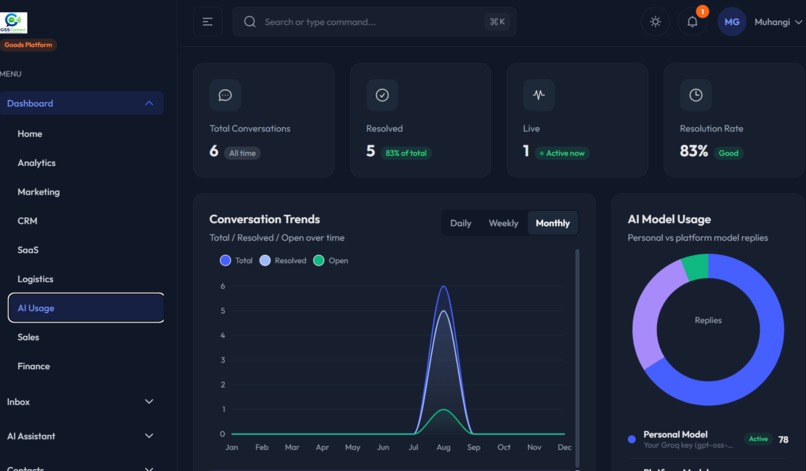This screenshot has height=471, width=806.
Task: Click the donut chart Replies center
Action: click(x=708, y=320)
